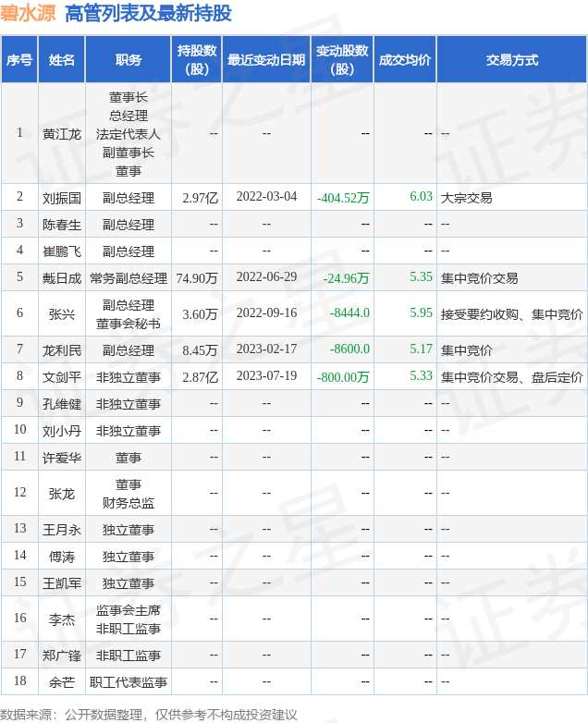The width and height of the screenshot is (588, 723).
Task: Click the 监事会主席 position text
Action: point(129,610)
